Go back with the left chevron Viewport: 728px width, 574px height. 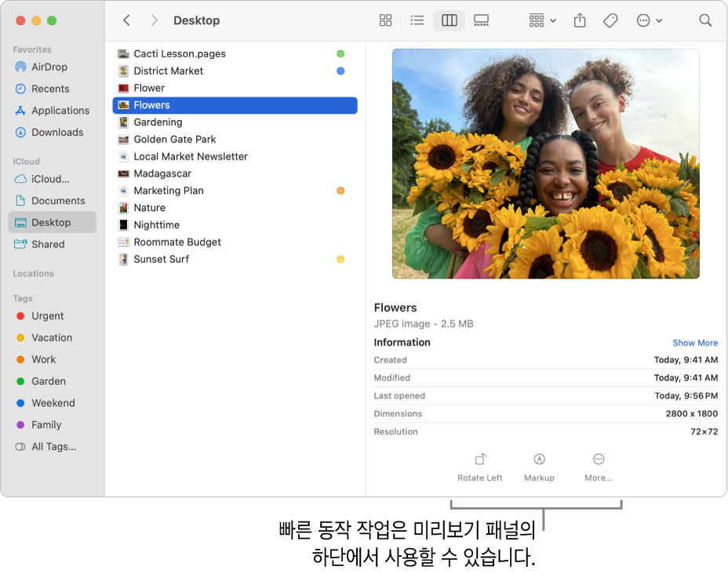point(127,20)
